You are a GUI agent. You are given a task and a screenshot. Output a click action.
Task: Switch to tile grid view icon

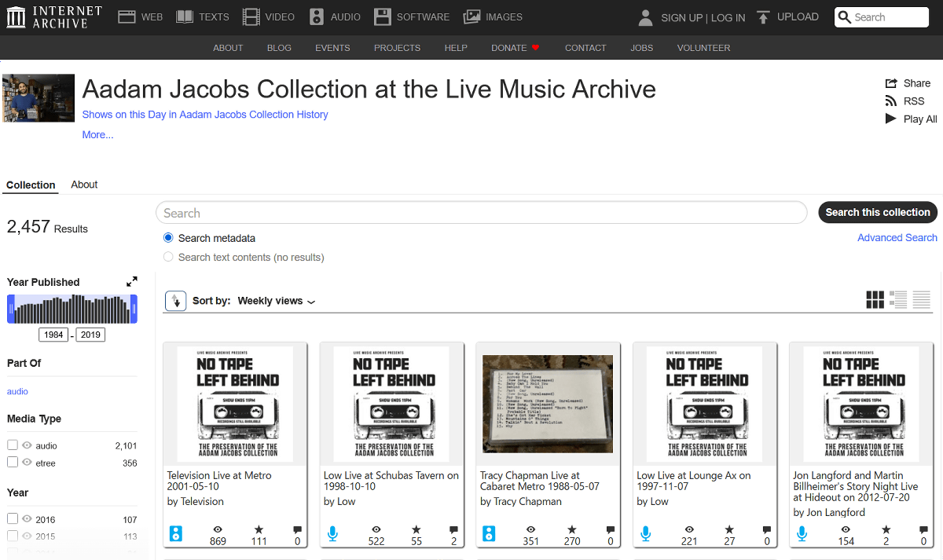click(875, 300)
